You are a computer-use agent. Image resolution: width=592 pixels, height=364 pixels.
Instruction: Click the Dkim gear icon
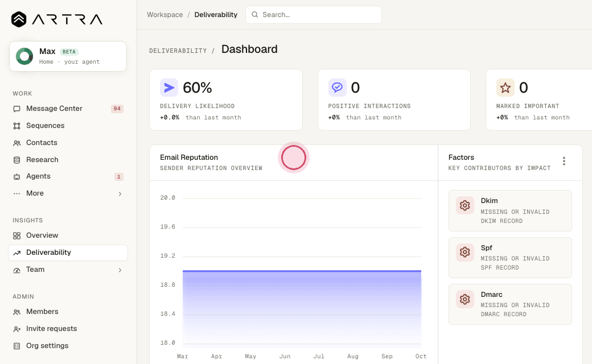point(464,205)
